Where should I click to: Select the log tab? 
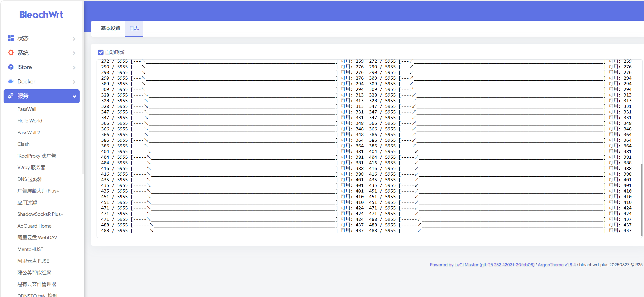click(134, 28)
